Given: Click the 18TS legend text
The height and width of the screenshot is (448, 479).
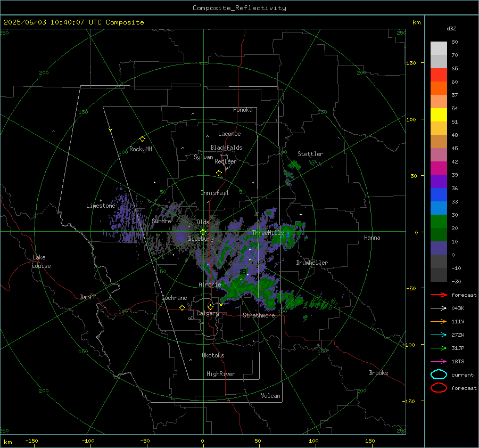Looking at the screenshot, I should click(458, 362).
